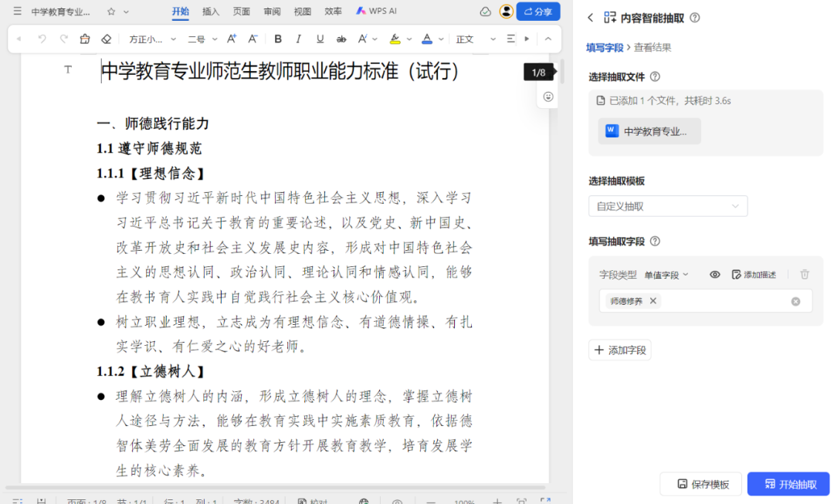Expand the 单值字段 field type dropdown
834x504 pixels.
667,274
